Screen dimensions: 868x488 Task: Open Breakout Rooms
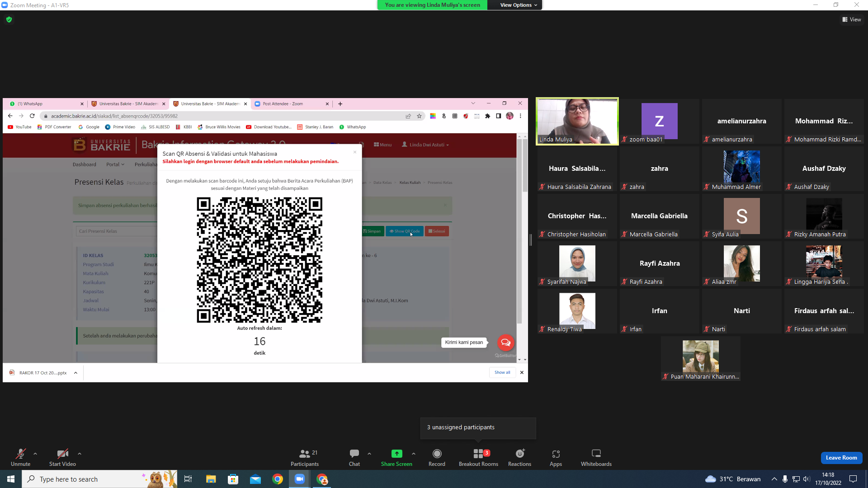tap(478, 457)
